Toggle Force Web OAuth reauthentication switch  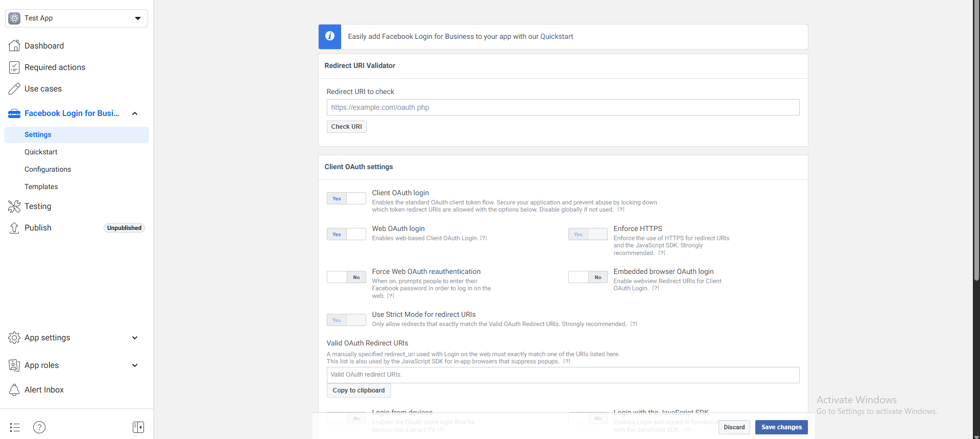point(346,277)
